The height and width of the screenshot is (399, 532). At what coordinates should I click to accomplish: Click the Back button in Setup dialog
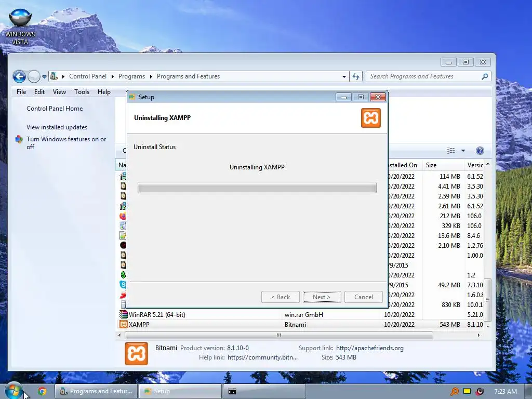coord(281,297)
